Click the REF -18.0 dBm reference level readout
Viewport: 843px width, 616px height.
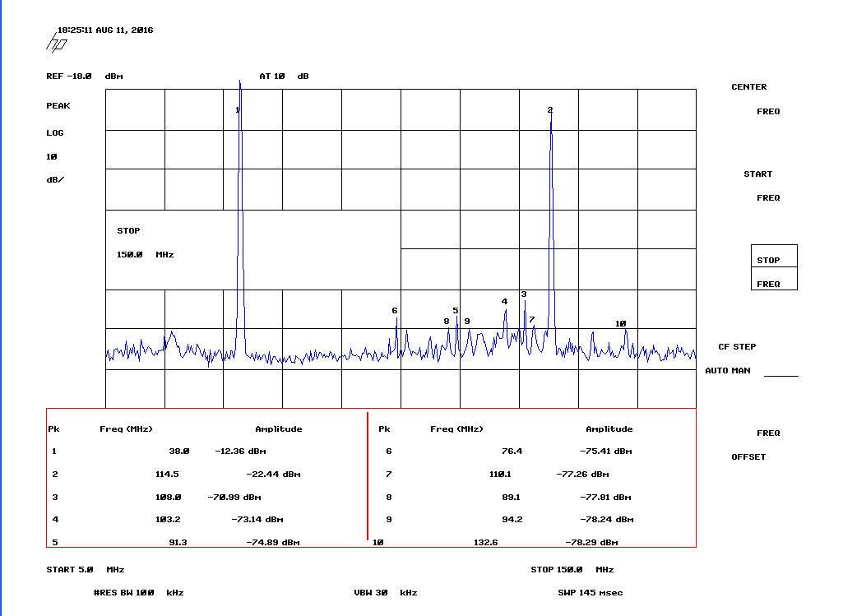click(84, 76)
